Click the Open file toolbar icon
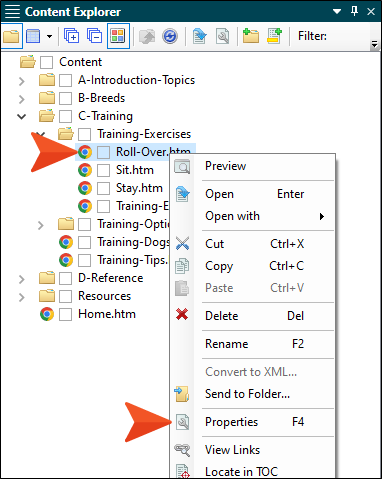The height and width of the screenshot is (479, 382). (199, 36)
